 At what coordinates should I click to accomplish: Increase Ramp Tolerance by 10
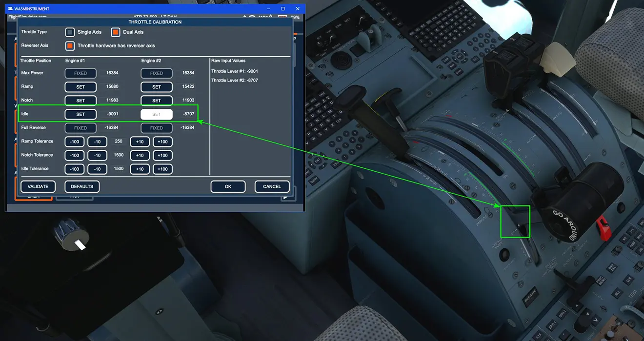[x=140, y=141]
